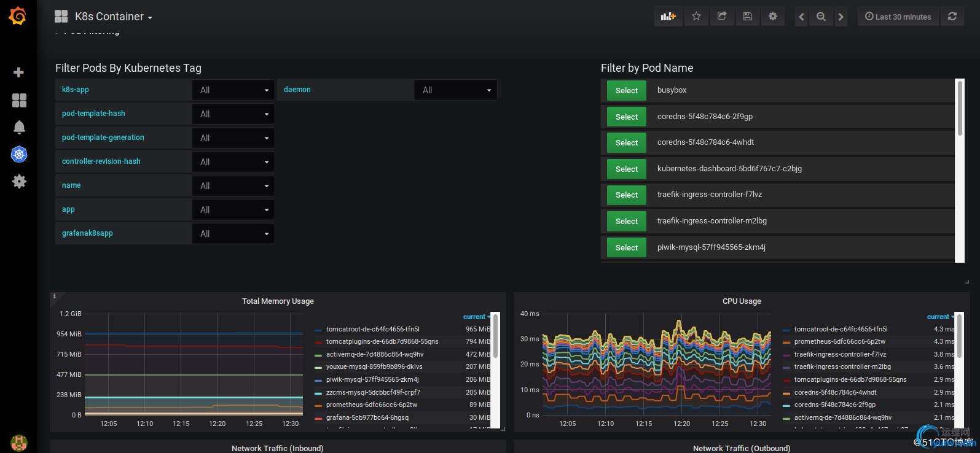
Task: Refresh the dashboard
Action: pyautogui.click(x=952, y=17)
